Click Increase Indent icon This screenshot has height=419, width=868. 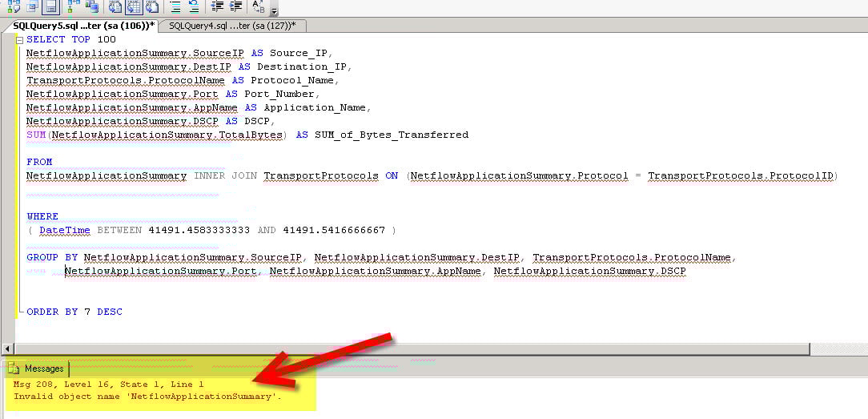(x=236, y=6)
